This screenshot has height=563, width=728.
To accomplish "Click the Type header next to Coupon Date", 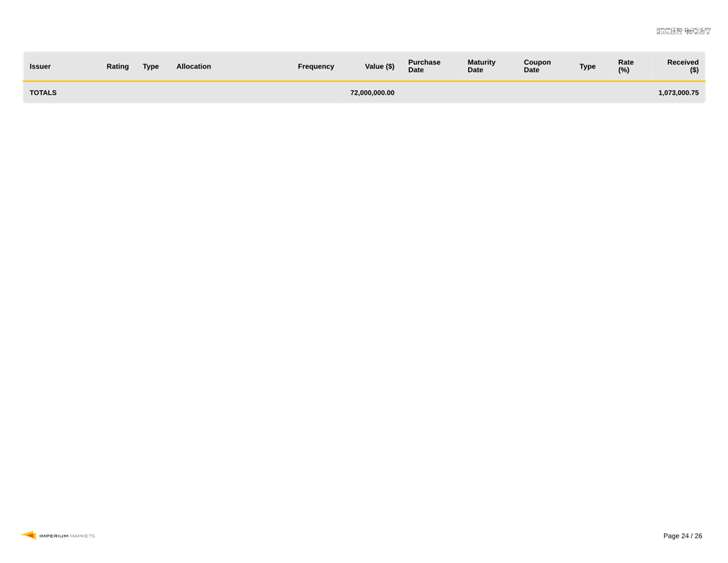I will coord(587,66).
